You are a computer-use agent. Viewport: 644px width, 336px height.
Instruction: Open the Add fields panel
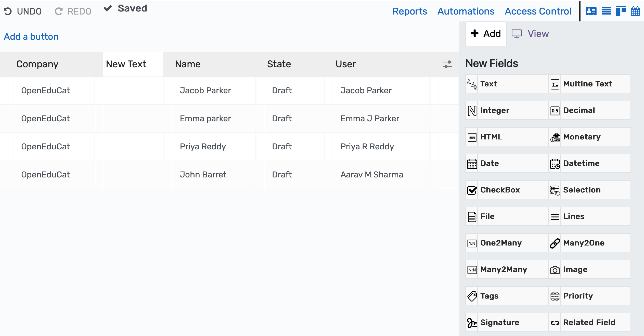coord(485,33)
